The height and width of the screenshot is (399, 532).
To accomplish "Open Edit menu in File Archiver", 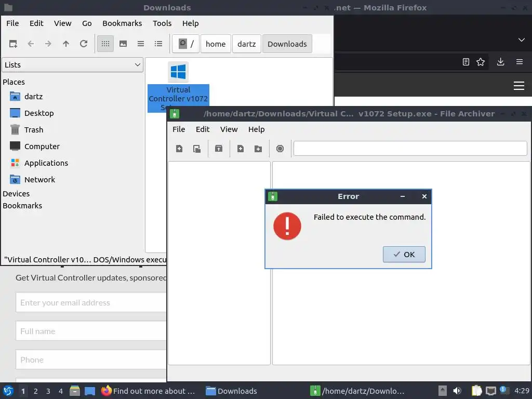I will (203, 129).
